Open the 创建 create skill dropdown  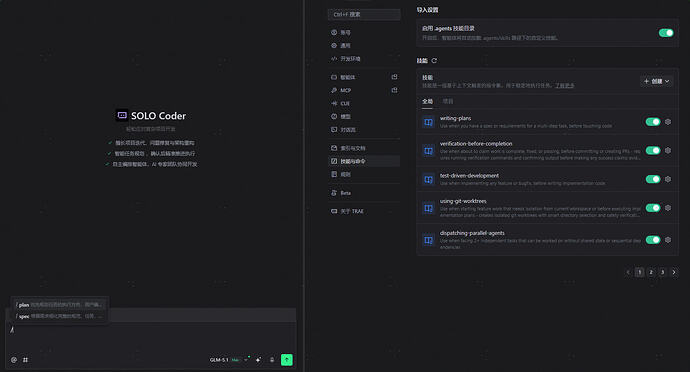(656, 81)
